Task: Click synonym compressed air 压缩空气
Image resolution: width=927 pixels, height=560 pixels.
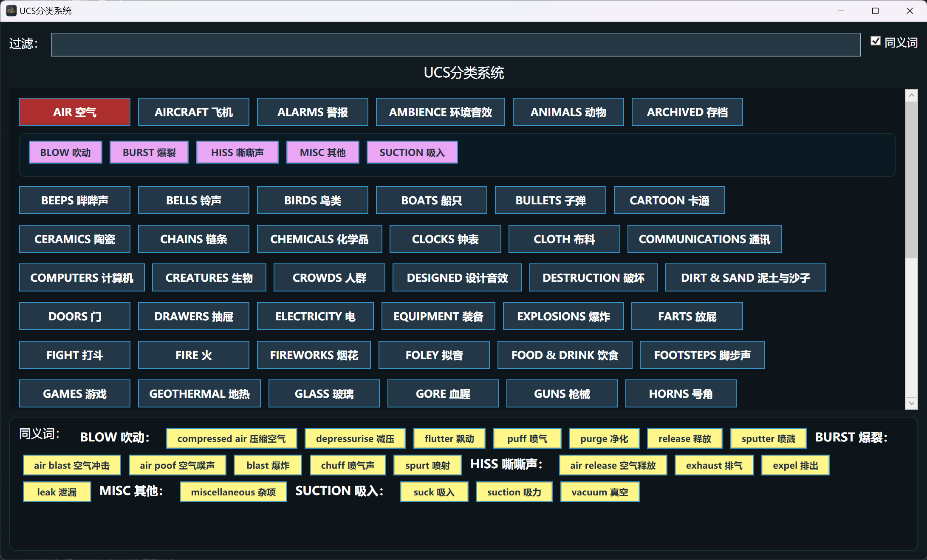Action: click(232, 438)
